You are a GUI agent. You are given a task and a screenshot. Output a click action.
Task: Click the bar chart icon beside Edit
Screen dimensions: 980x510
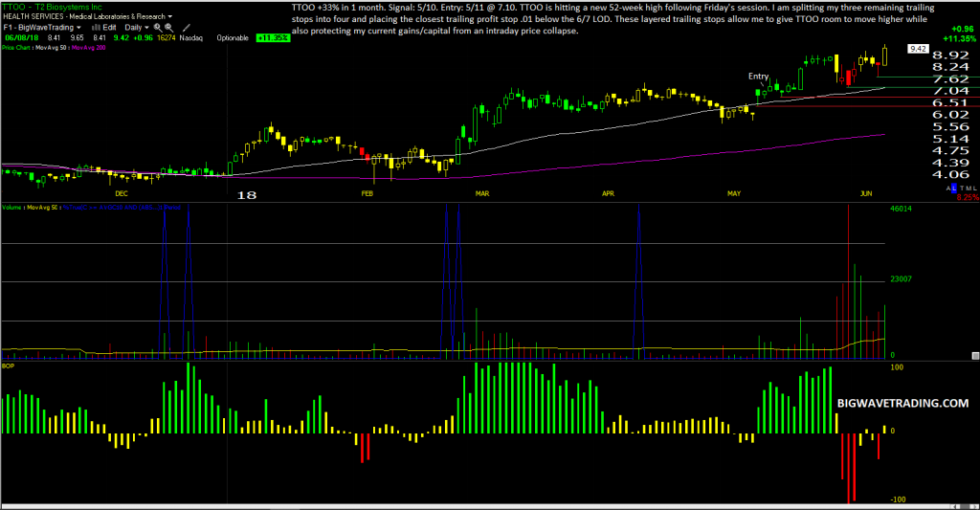point(97,28)
